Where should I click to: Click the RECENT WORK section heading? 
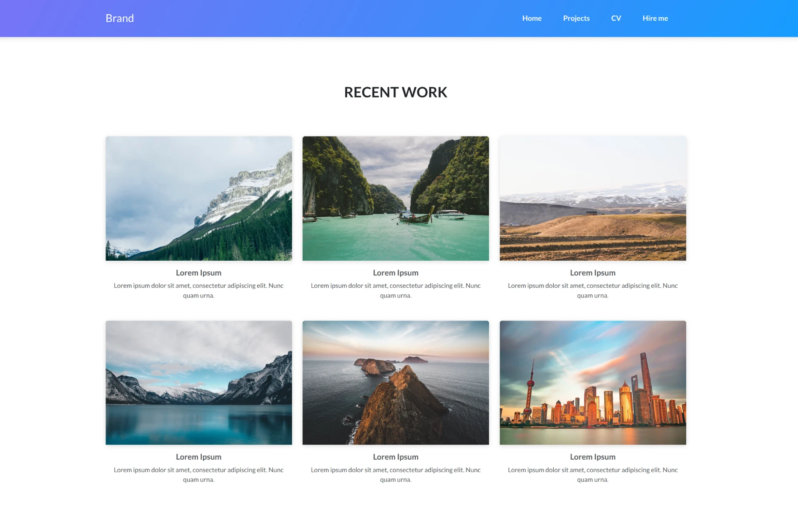pos(395,92)
